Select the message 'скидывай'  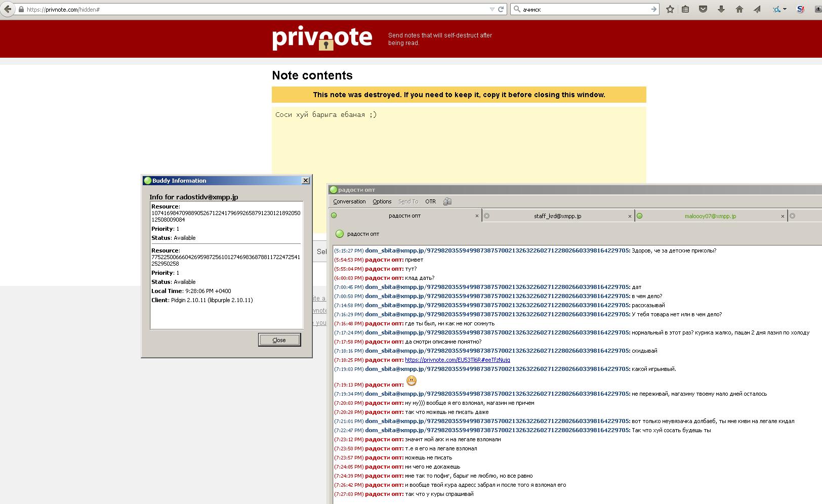644,351
